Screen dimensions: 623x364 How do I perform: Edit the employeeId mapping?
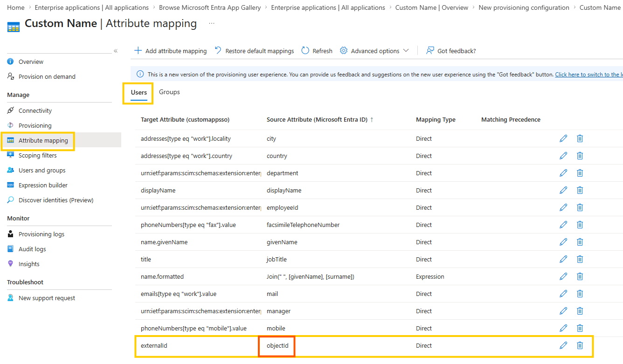click(x=563, y=207)
